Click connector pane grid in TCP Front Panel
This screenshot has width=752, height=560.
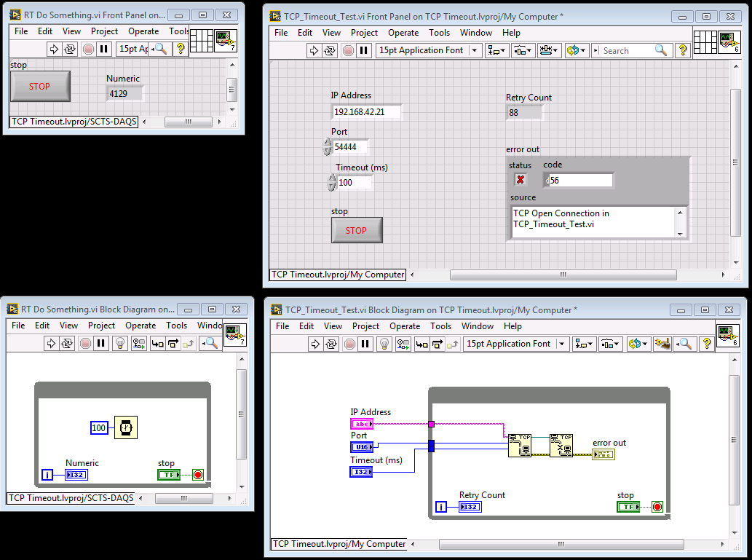(x=705, y=42)
